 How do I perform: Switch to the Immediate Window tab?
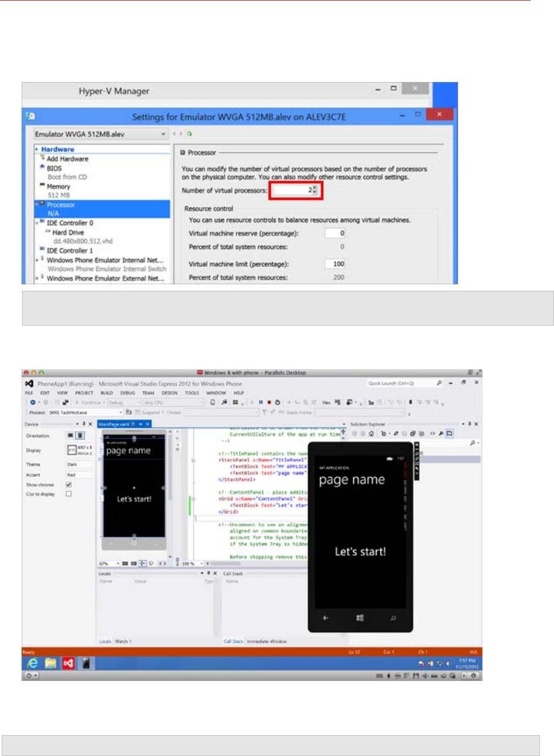pos(267,641)
